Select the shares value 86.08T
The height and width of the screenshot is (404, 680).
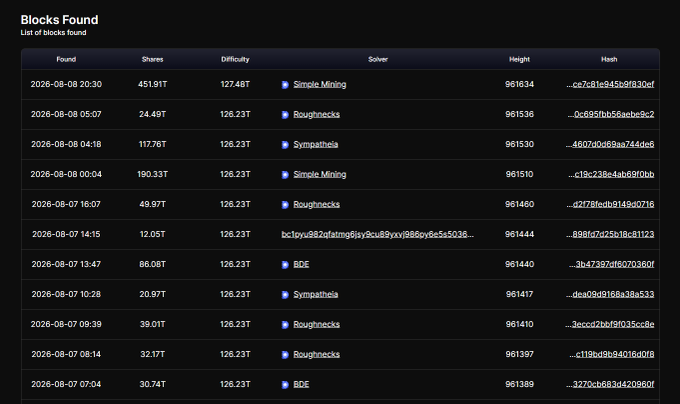point(153,264)
